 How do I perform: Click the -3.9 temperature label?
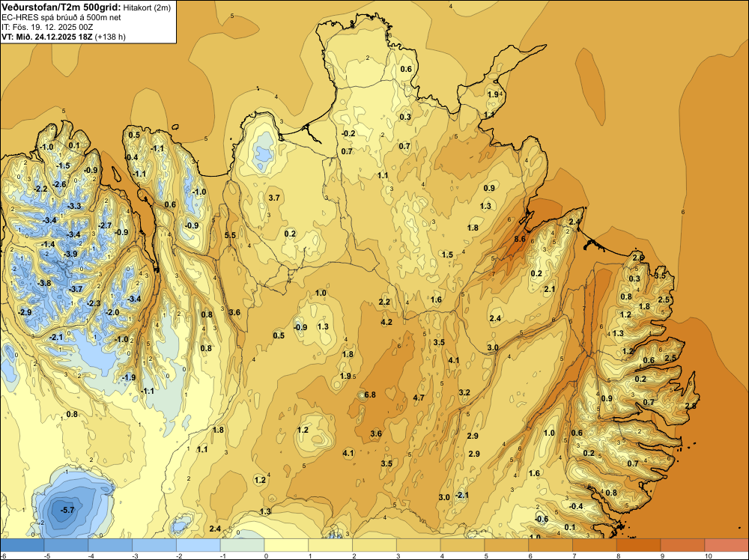[x=70, y=254]
